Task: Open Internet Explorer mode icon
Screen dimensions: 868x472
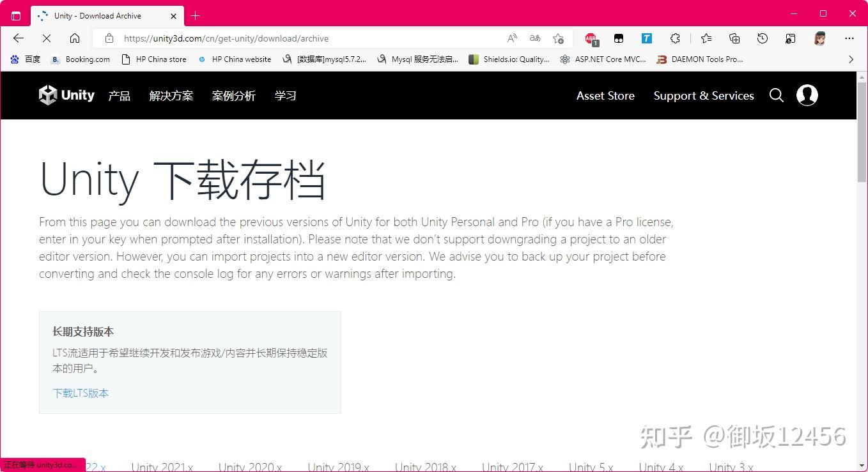Action: [791, 38]
